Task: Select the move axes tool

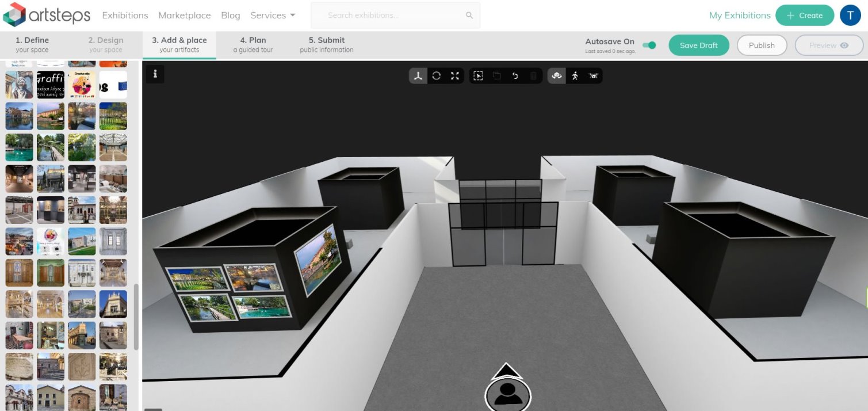Action: (418, 76)
